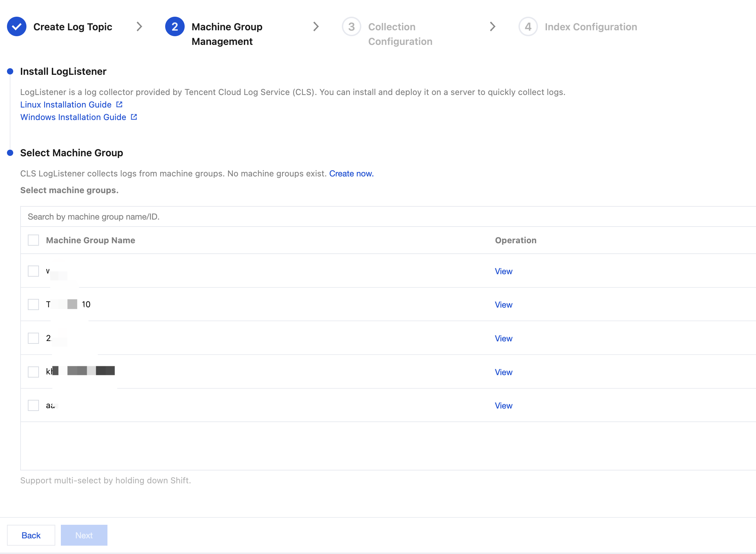756x554 pixels.
Task: Click the step 2 circle icon
Action: [175, 26]
